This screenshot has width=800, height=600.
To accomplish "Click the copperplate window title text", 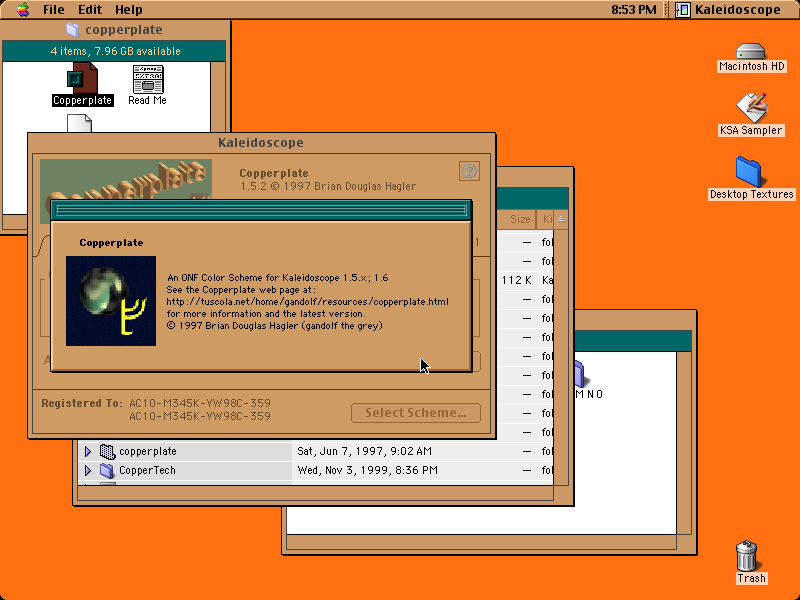I will [x=124, y=30].
